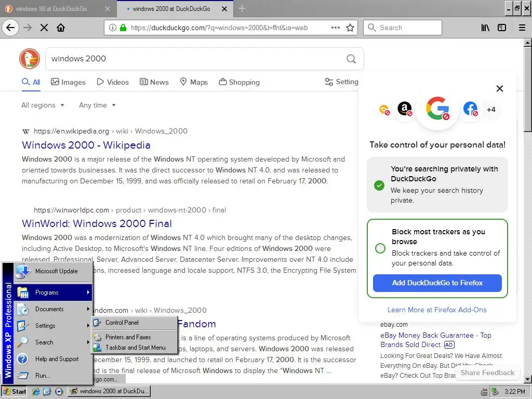Image resolution: width=532 pixels, height=399 pixels.
Task: Select the Shopping search tab
Action: coord(239,82)
